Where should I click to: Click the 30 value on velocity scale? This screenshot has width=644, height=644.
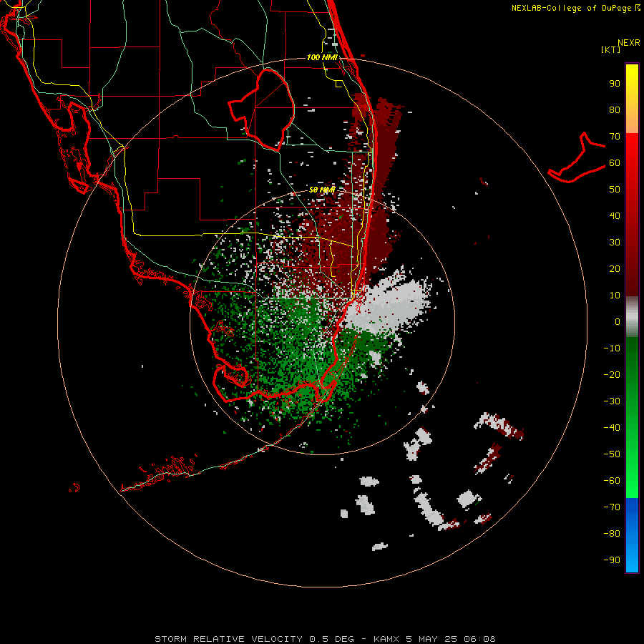pyautogui.click(x=615, y=243)
